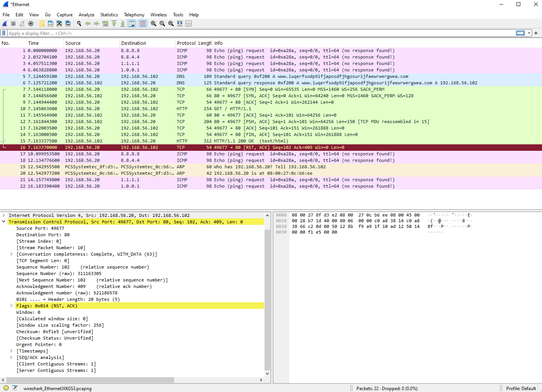Image resolution: width=542 pixels, height=392 pixels.
Task: Add a display filter button
Action: click(x=536, y=33)
